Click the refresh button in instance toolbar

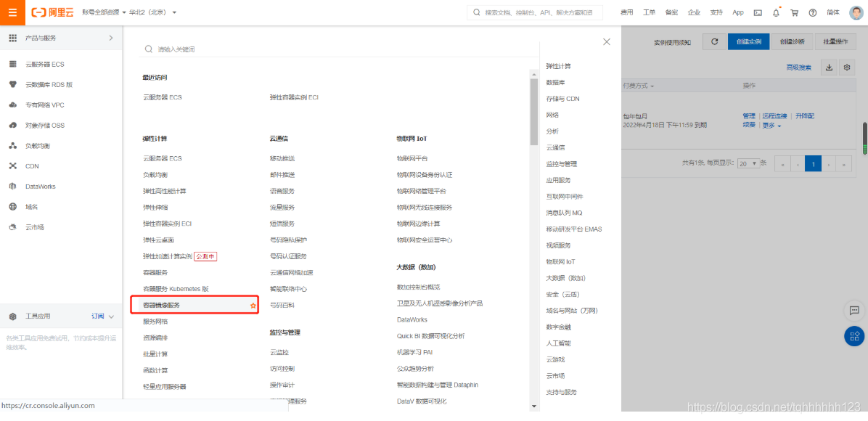715,42
